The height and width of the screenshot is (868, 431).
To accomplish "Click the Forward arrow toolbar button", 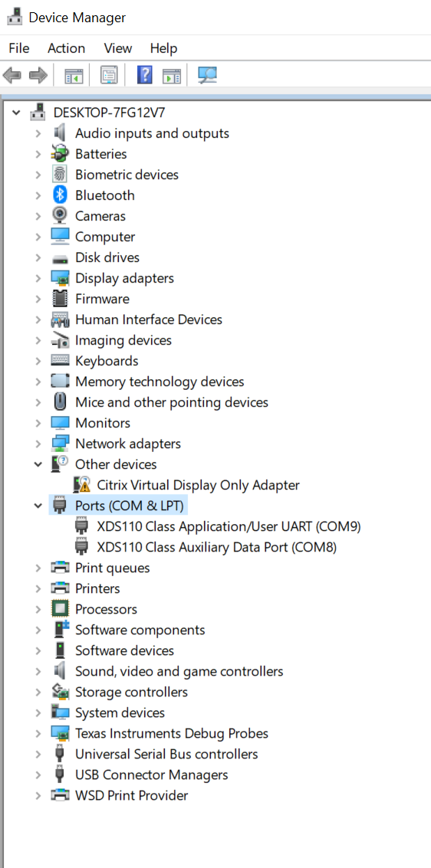I will pyautogui.click(x=38, y=75).
